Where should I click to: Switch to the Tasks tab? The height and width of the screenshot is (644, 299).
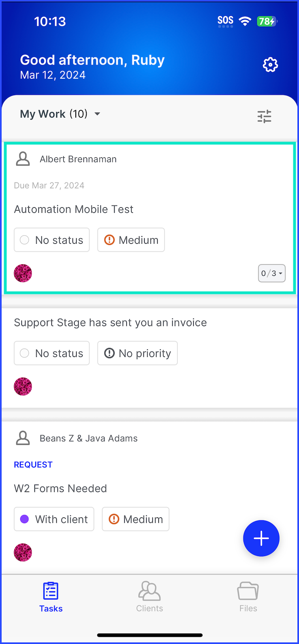coord(51,597)
